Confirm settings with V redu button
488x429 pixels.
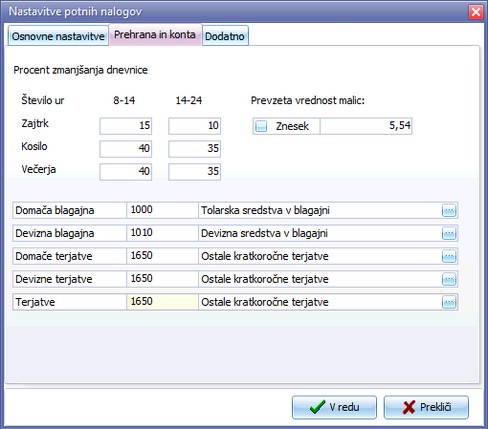pyautogui.click(x=334, y=407)
